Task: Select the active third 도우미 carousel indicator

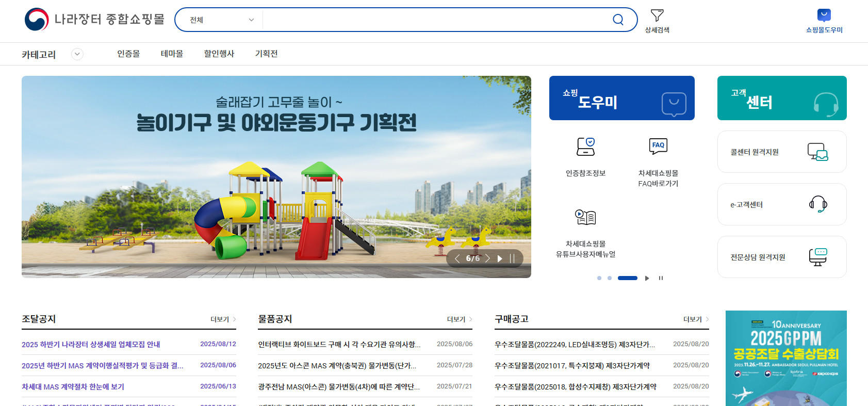Action: 628,278
